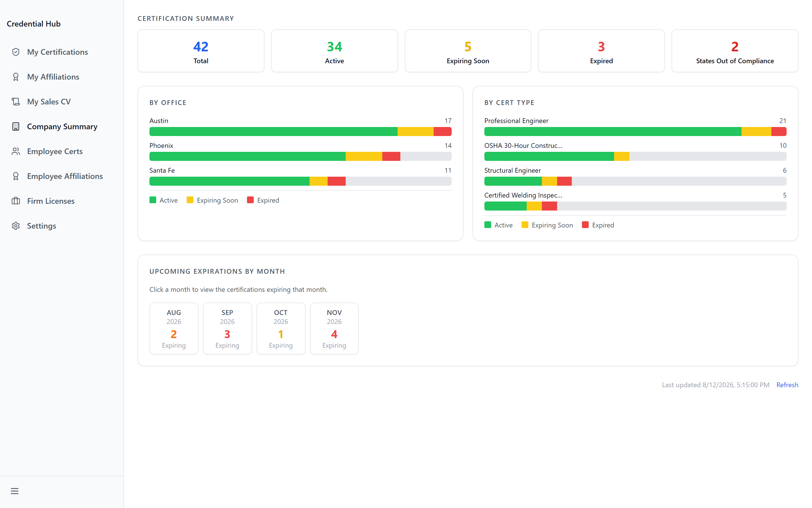Click the BY CERT TYPE heading
Screen dimensions: 812x508
[x=509, y=102]
